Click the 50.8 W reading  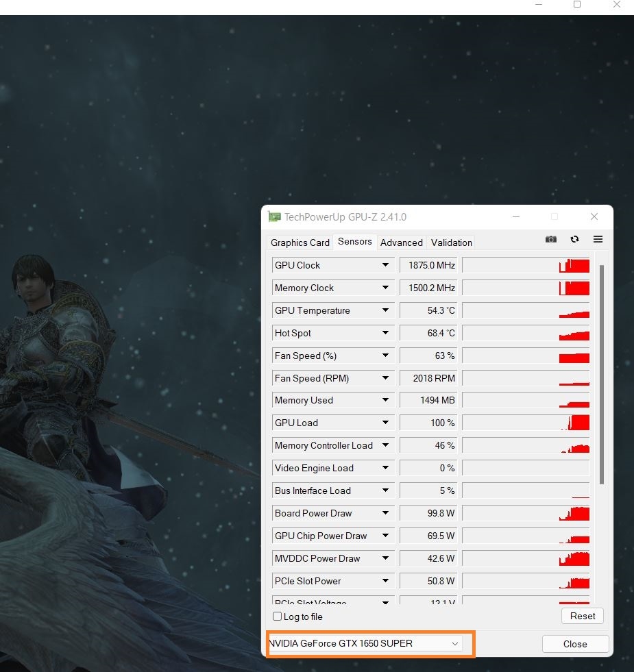(428, 581)
